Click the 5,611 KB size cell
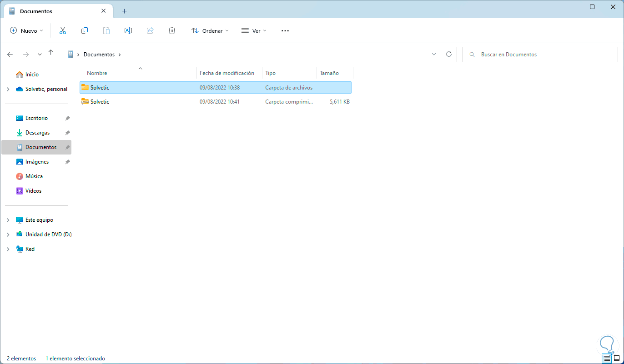Viewport: 624px width, 364px height. [x=340, y=102]
